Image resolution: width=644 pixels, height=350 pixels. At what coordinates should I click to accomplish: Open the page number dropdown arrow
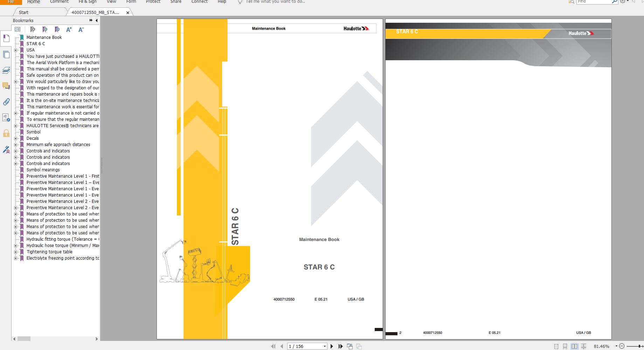click(x=324, y=346)
